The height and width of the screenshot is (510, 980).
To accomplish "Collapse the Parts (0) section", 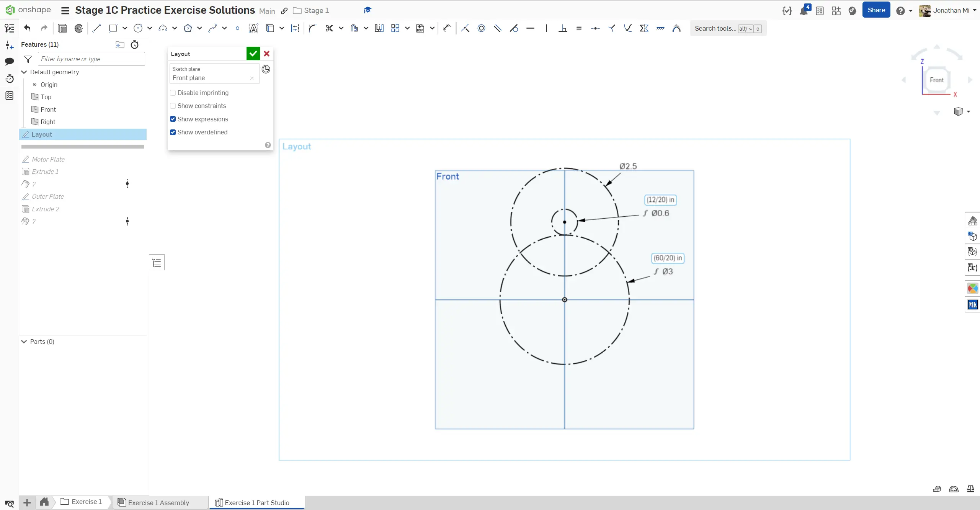I will [24, 342].
